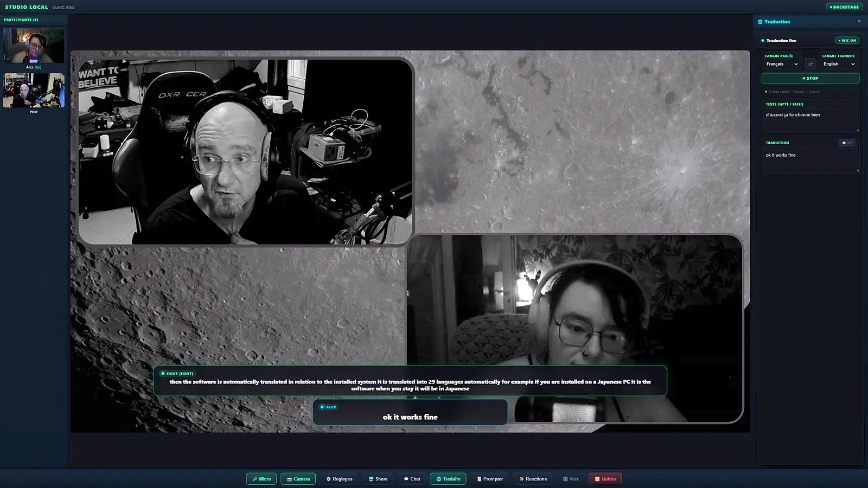Image resolution: width=868 pixels, height=488 pixels.
Task: Click the Alex caption "ok it works fine"
Action: click(410, 417)
